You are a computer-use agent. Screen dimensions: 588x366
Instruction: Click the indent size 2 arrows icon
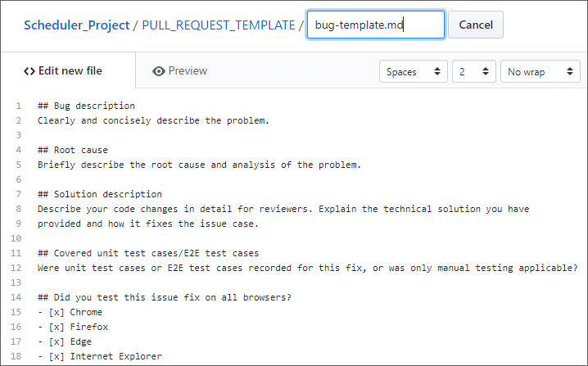[486, 71]
